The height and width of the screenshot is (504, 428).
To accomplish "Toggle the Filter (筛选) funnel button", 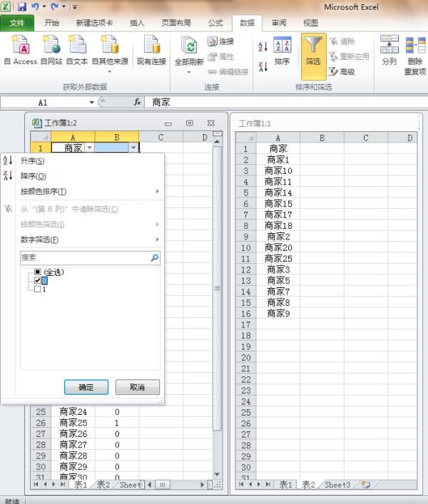I will 314,56.
